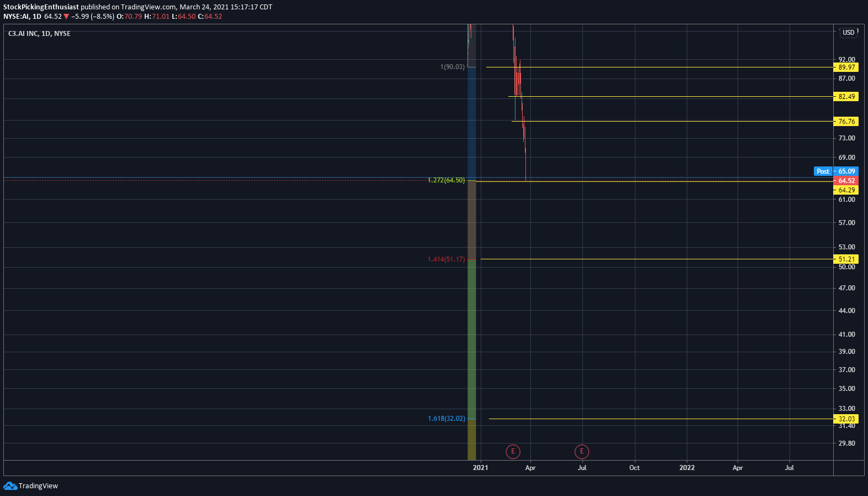This screenshot has height=496, width=868.
Task: Click the 92.00 price axis value
Action: point(846,60)
